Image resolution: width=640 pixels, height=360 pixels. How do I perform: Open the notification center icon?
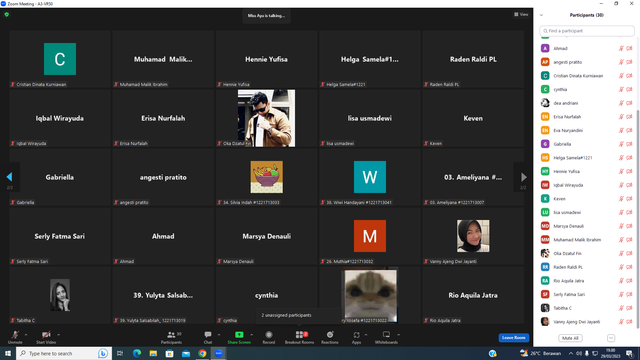coord(630,353)
